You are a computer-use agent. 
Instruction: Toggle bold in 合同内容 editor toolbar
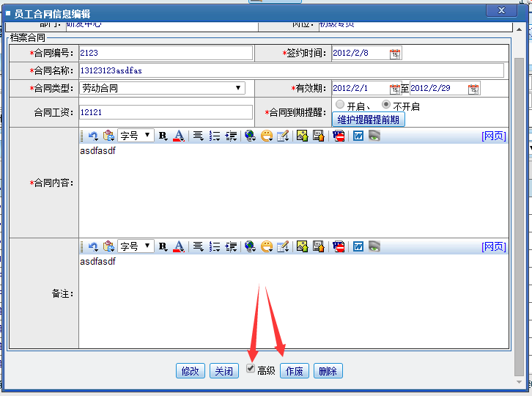(163, 136)
